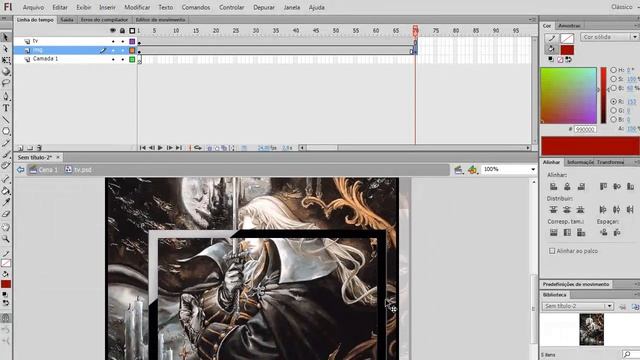Viewport: 640px width, 360px height.
Task: Switch to the Editor de movimento tab
Action: (x=160, y=20)
